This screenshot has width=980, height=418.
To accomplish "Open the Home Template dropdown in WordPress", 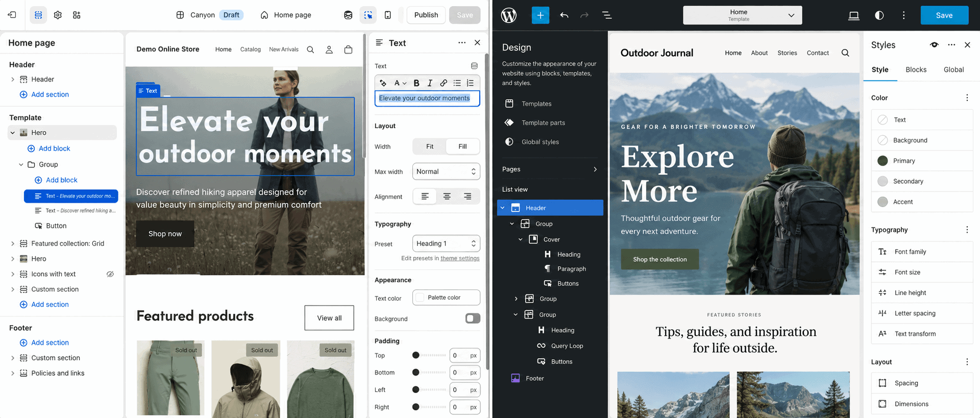I will [x=742, y=15].
